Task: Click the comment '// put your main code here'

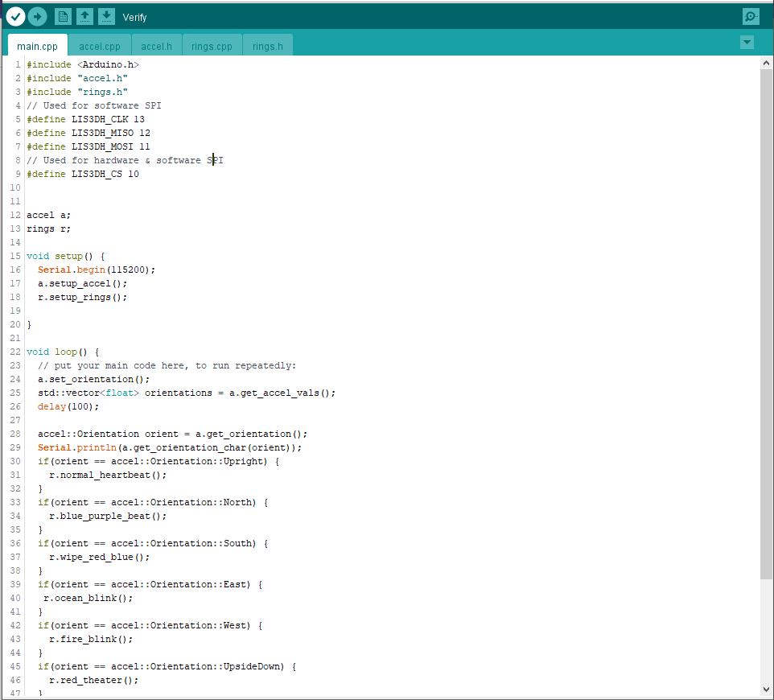Action: (167, 366)
